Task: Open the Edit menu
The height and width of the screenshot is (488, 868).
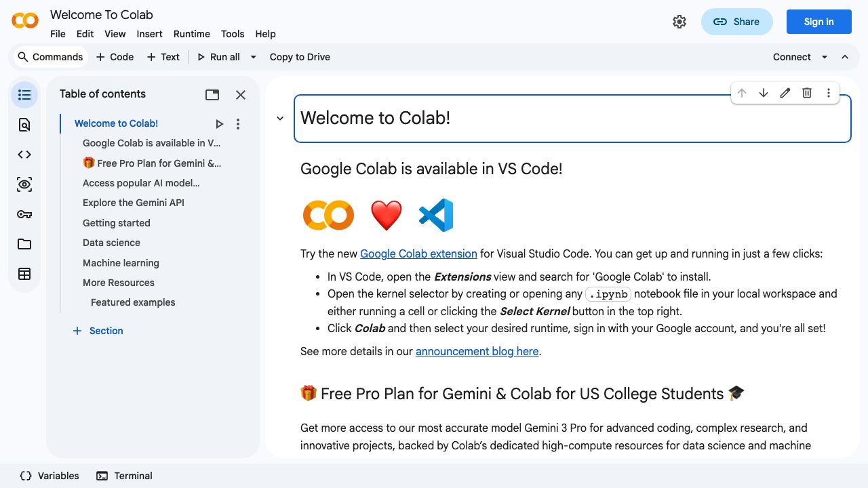Action: click(85, 34)
